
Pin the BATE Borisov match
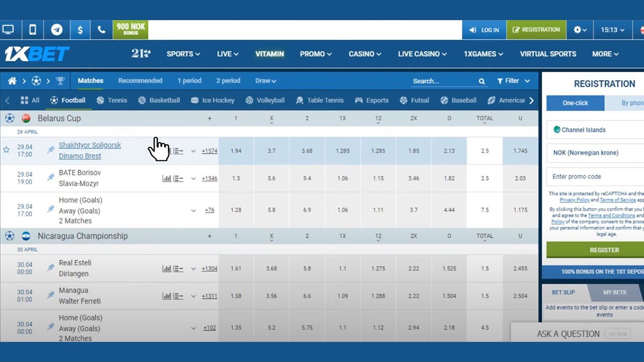(51, 177)
